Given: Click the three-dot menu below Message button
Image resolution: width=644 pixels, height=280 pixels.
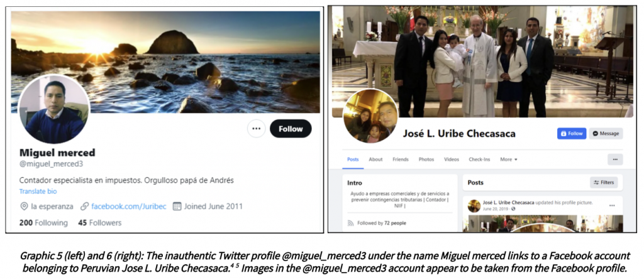Looking at the screenshot, I should click(615, 159).
